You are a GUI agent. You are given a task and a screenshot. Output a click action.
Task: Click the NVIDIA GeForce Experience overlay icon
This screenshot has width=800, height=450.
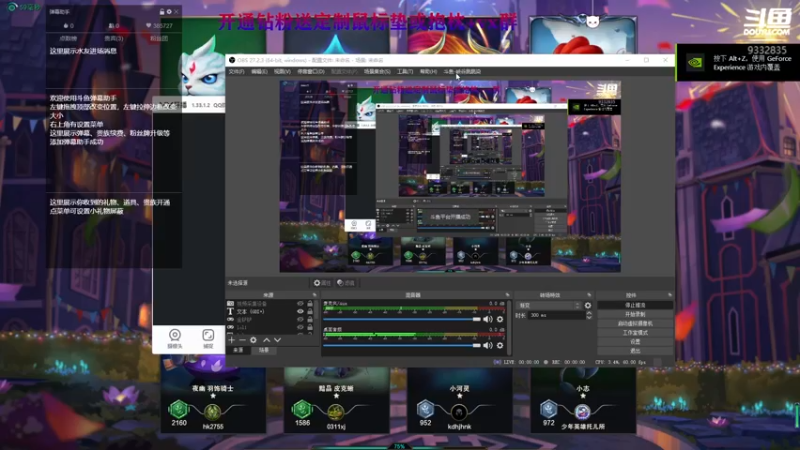(695, 63)
